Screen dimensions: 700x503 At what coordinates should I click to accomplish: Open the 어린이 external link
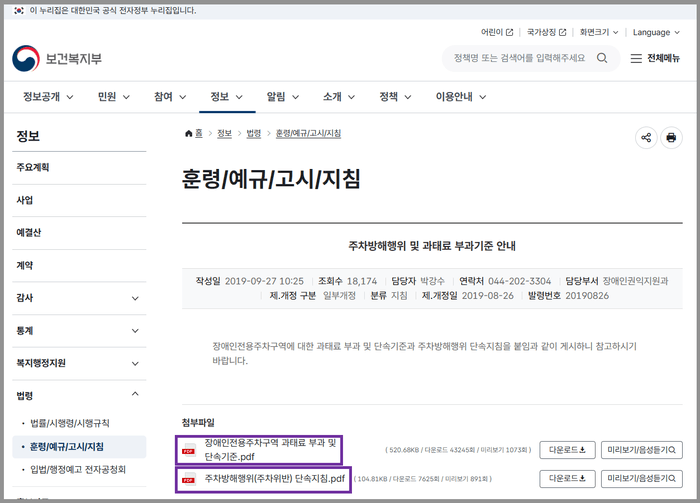pos(497,32)
